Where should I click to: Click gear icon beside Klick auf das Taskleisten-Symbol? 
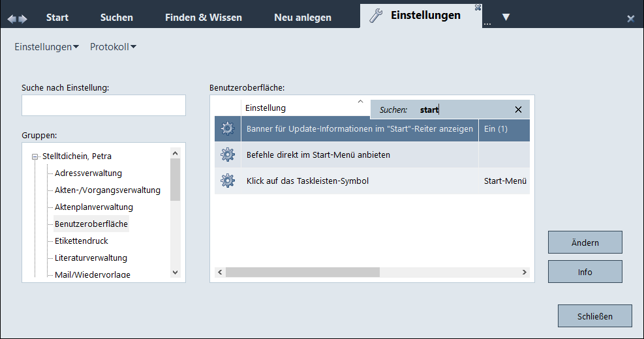[227, 181]
